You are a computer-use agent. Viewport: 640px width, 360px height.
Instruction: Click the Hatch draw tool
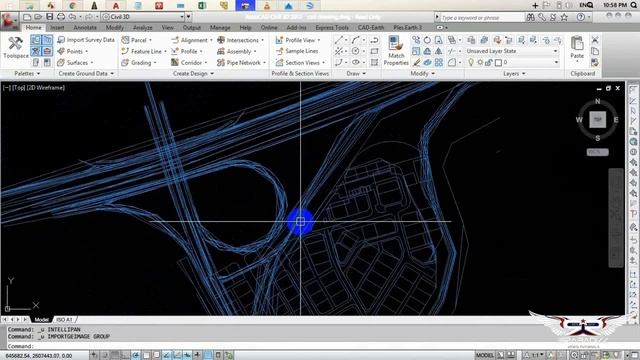374,62
